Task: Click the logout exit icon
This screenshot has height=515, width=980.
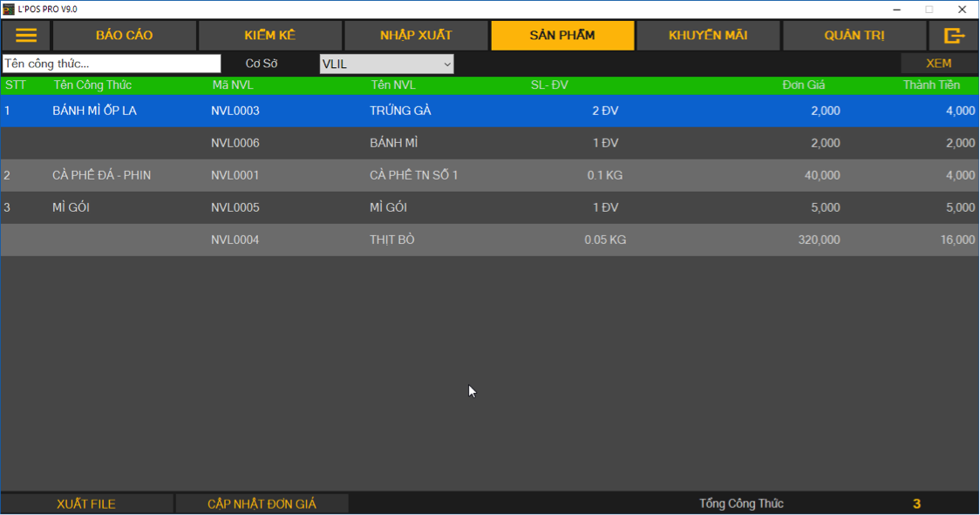Action: 954,36
